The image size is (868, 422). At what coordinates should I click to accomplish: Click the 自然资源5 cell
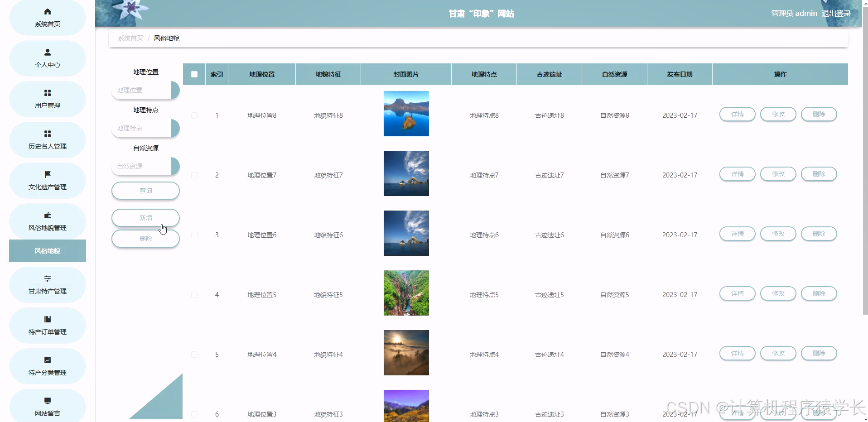coord(614,295)
